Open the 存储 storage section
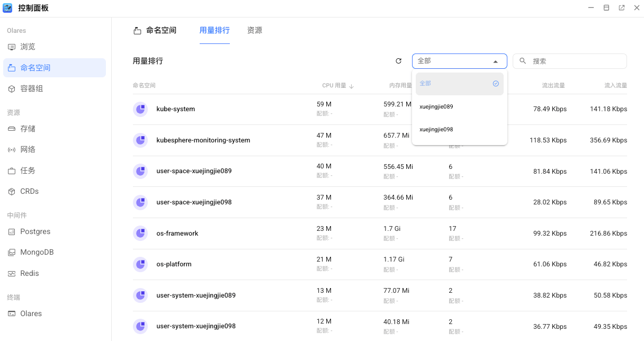The height and width of the screenshot is (341, 644). point(28,129)
